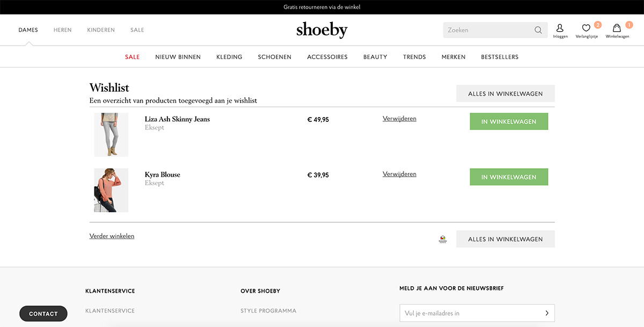This screenshot has width=644, height=327.
Task: Open the Winkelwagen bag icon
Action: coord(617,28)
